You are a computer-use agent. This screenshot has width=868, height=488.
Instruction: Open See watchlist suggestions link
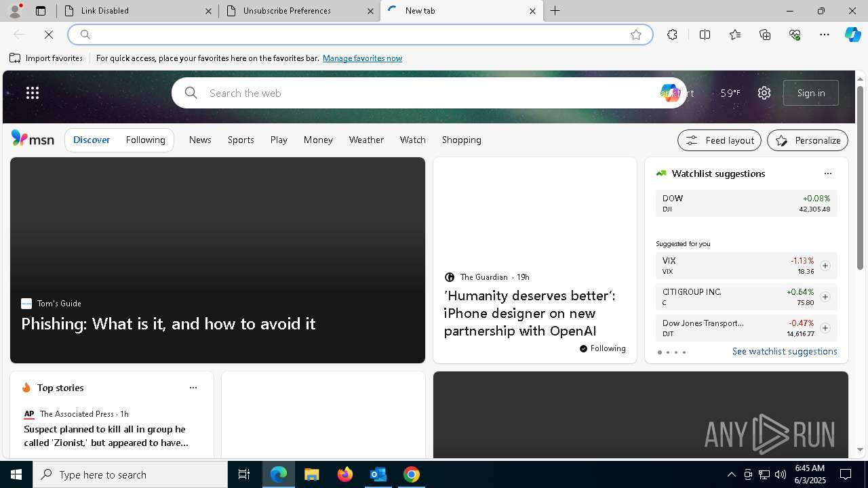[785, 351]
